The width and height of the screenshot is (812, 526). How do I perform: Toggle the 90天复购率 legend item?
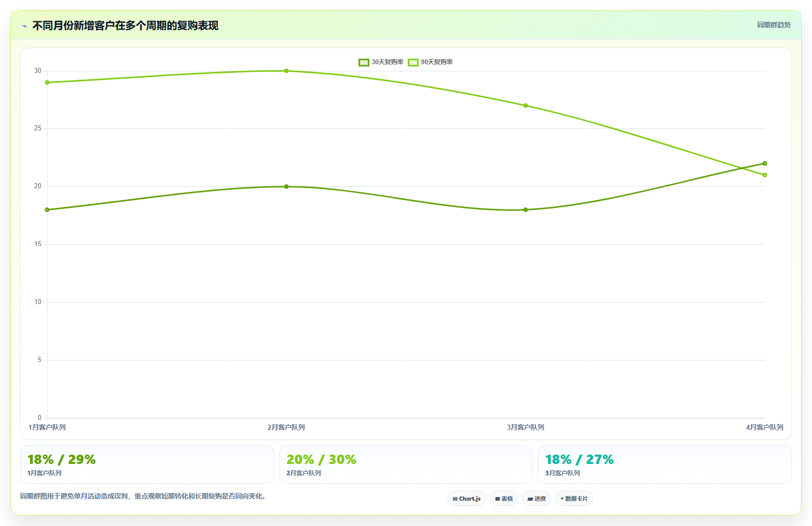click(x=430, y=62)
